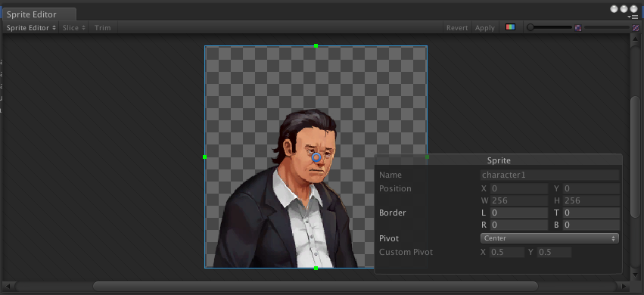644x295 pixels.
Task: Click the Position Y field
Action: point(591,189)
